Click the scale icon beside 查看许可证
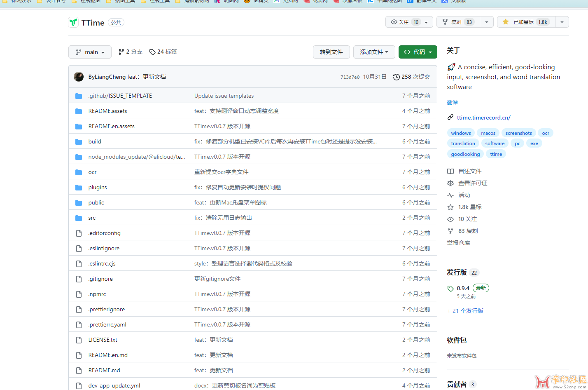588x390 pixels. pyautogui.click(x=450, y=183)
